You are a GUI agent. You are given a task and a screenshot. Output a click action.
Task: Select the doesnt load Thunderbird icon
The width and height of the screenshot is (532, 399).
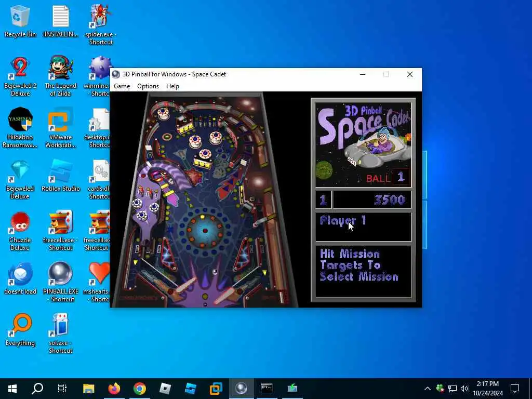coord(20,278)
